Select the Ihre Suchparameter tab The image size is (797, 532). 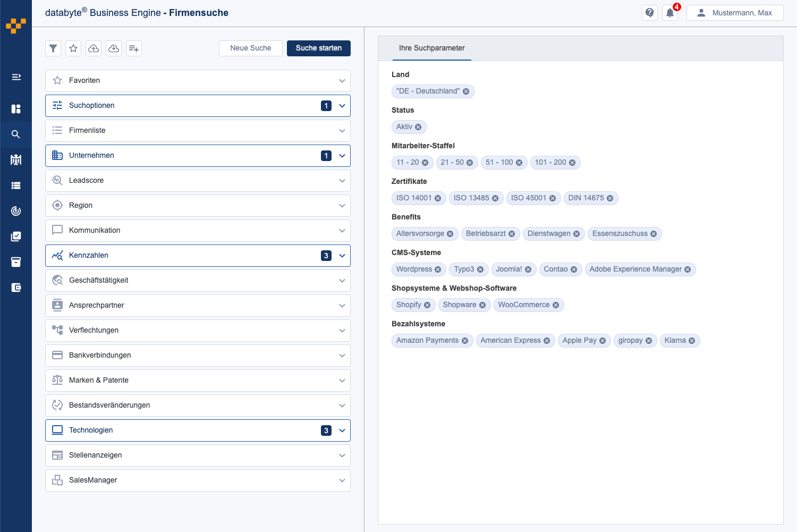coord(432,48)
